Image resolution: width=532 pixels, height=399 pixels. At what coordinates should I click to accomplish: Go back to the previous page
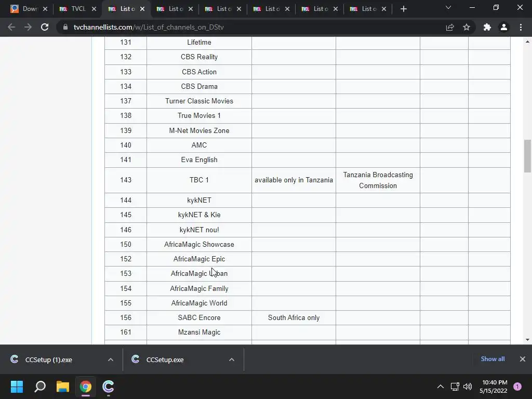click(11, 27)
